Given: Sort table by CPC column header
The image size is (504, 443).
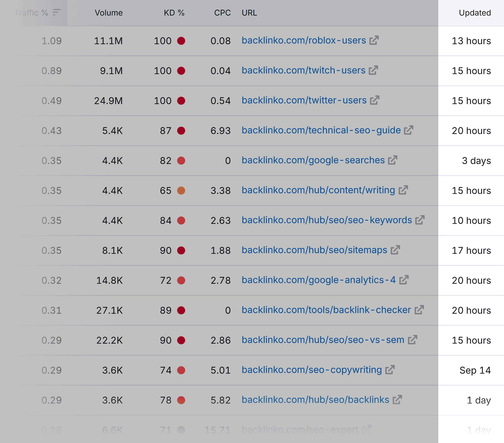Looking at the screenshot, I should click(x=222, y=13).
